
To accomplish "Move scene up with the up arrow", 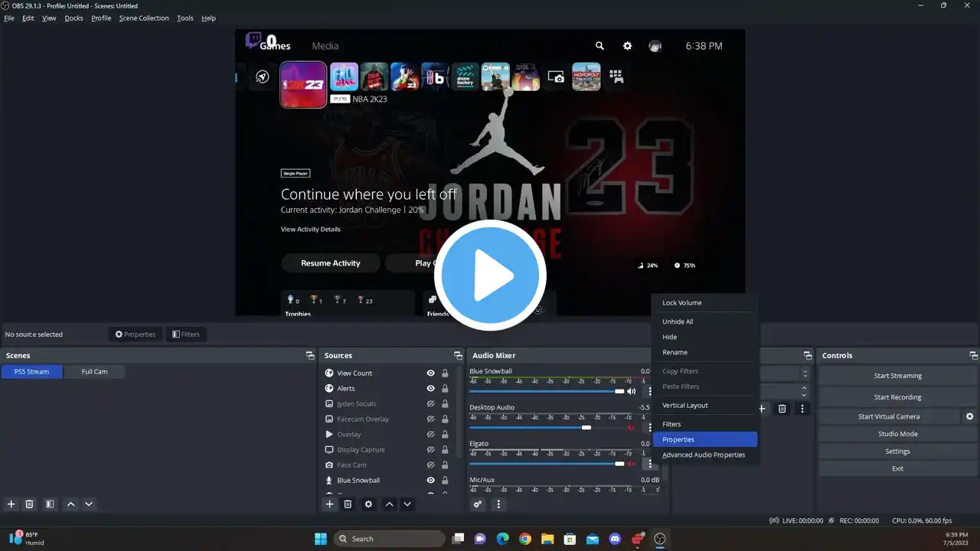I will 71,504.
